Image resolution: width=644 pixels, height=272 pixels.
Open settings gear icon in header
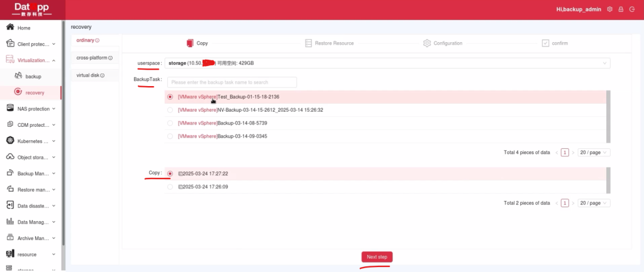click(x=609, y=9)
